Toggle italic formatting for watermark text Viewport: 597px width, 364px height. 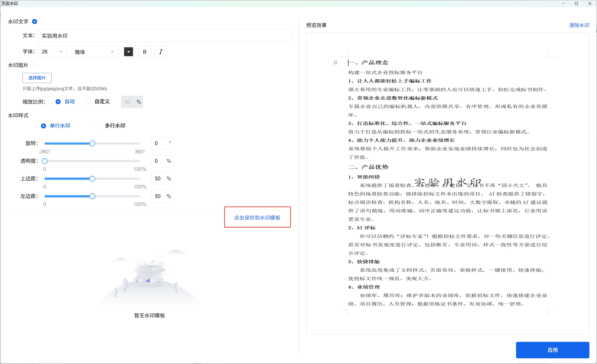click(161, 52)
